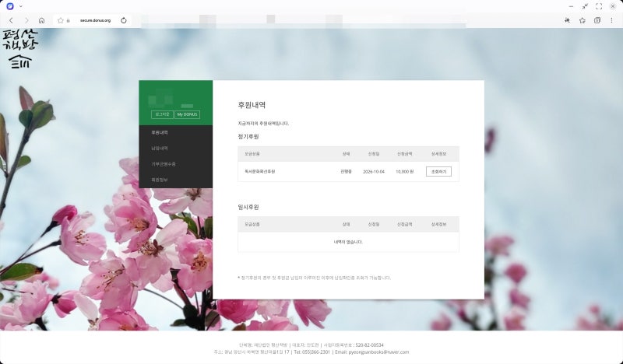
Task: Click the 10,000 원 amount cell
Action: (x=404, y=171)
